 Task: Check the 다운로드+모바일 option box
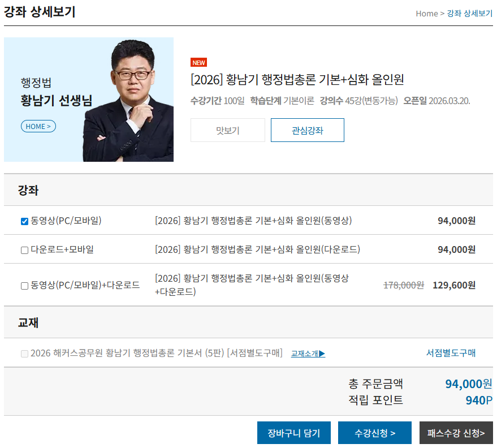point(24,250)
